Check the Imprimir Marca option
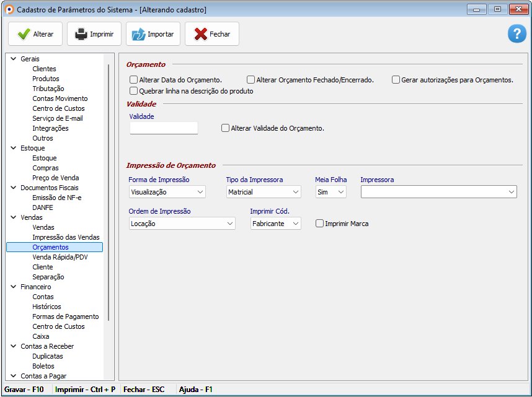532x397 pixels. coord(320,224)
